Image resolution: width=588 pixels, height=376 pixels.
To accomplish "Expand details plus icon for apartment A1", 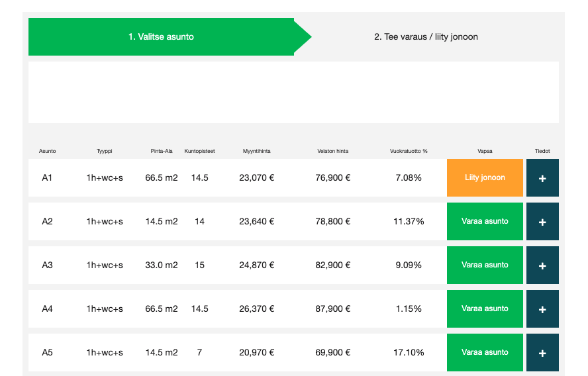I will point(542,177).
